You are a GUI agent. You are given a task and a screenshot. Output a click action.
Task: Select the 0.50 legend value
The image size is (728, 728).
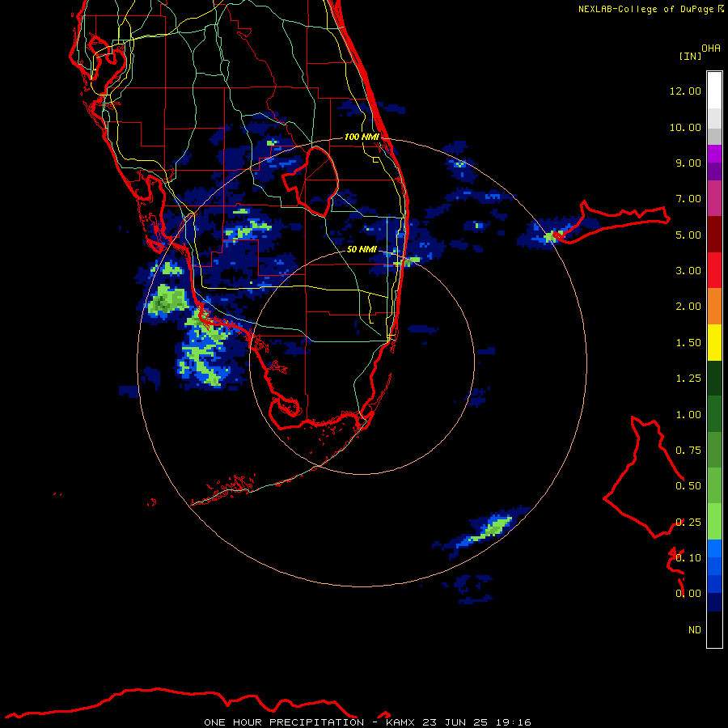pos(688,486)
